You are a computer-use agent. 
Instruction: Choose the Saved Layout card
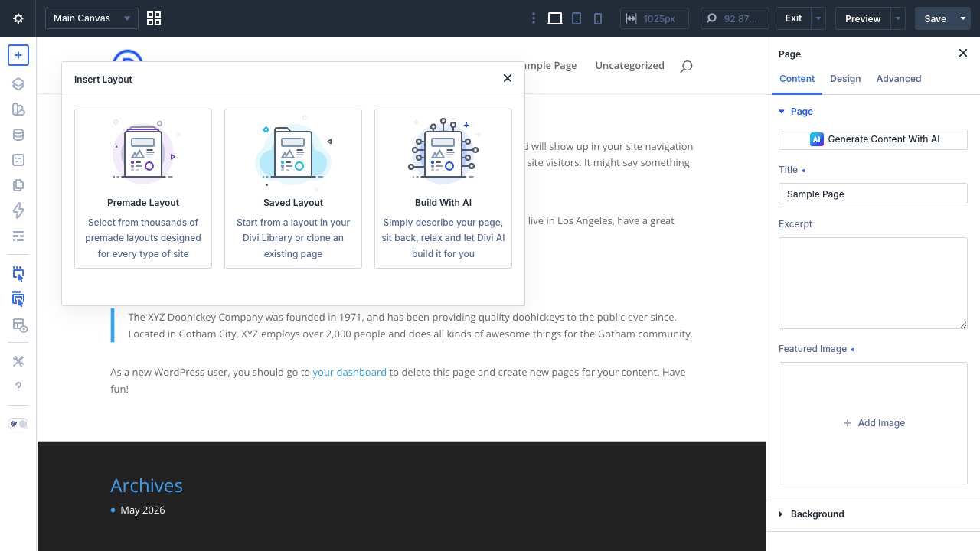coord(293,188)
